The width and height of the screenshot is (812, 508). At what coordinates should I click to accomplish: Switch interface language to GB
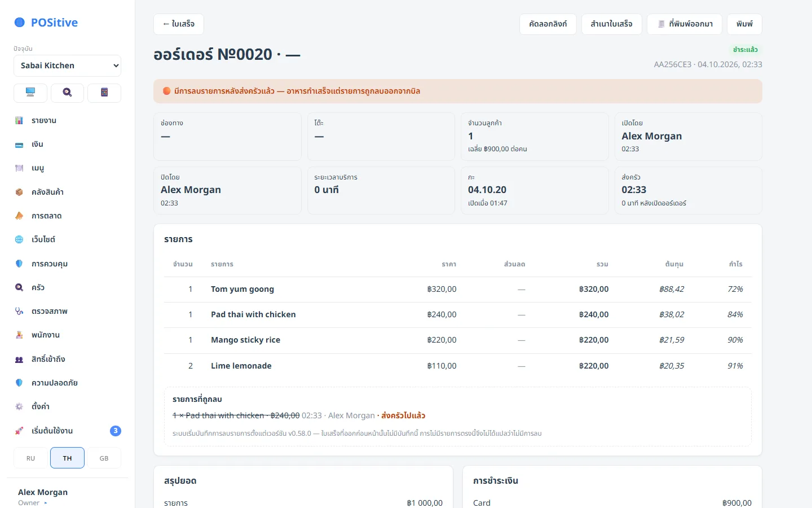click(x=104, y=458)
